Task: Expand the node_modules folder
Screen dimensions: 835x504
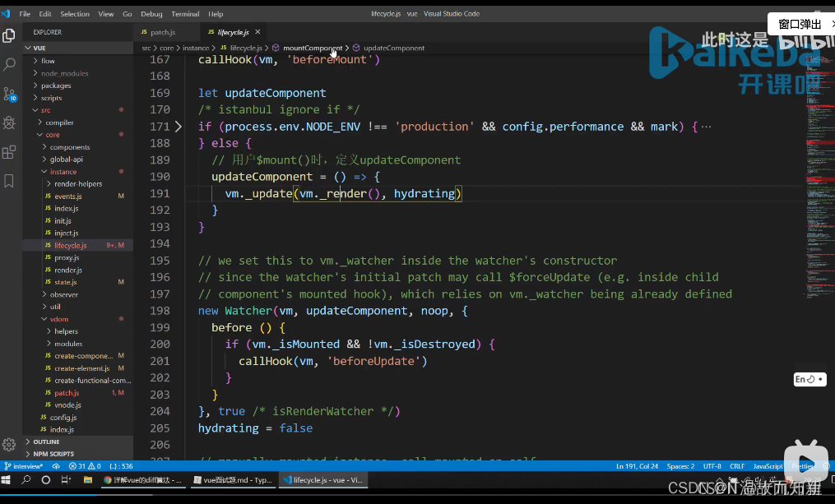Action: point(78,73)
